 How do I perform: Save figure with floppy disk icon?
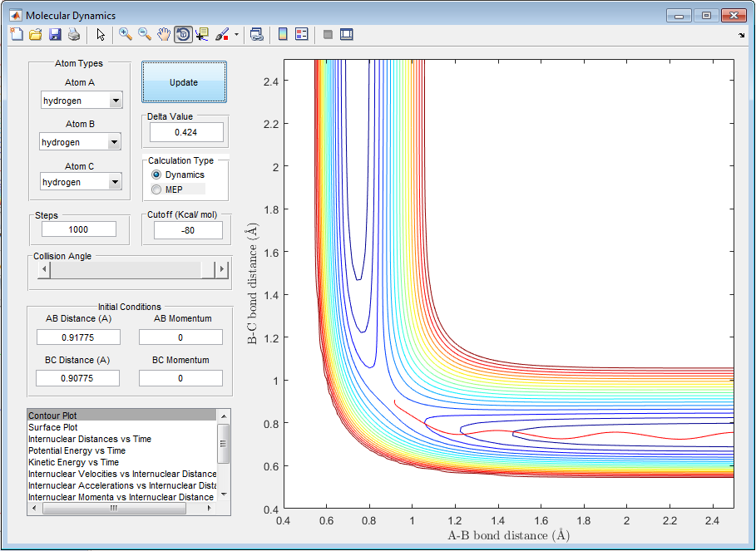point(55,34)
